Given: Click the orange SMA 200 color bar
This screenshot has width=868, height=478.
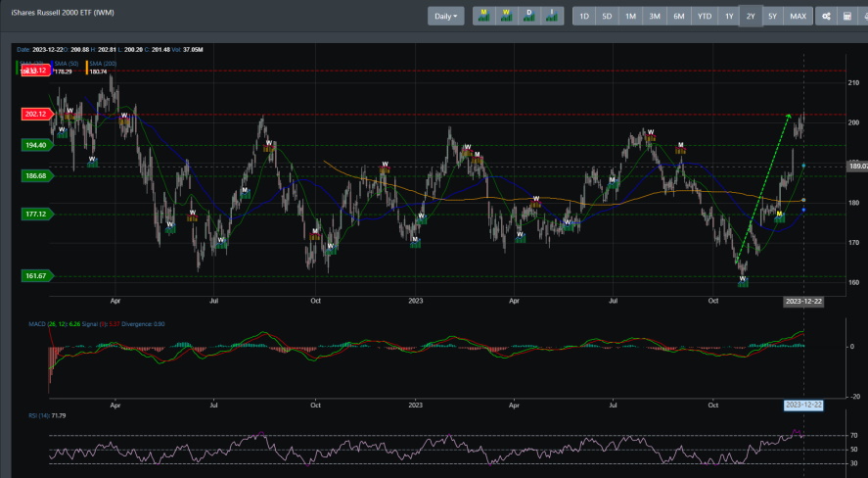Looking at the screenshot, I should pos(87,68).
